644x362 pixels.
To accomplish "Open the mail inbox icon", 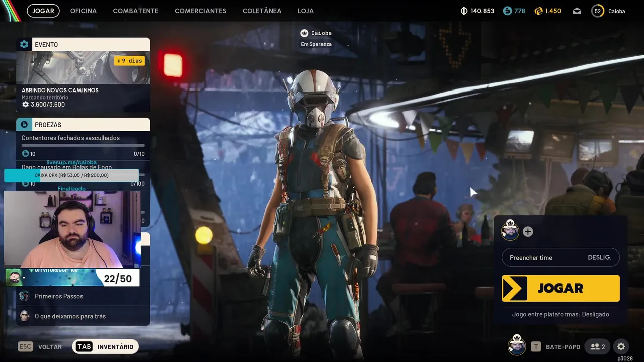I will [x=577, y=11].
